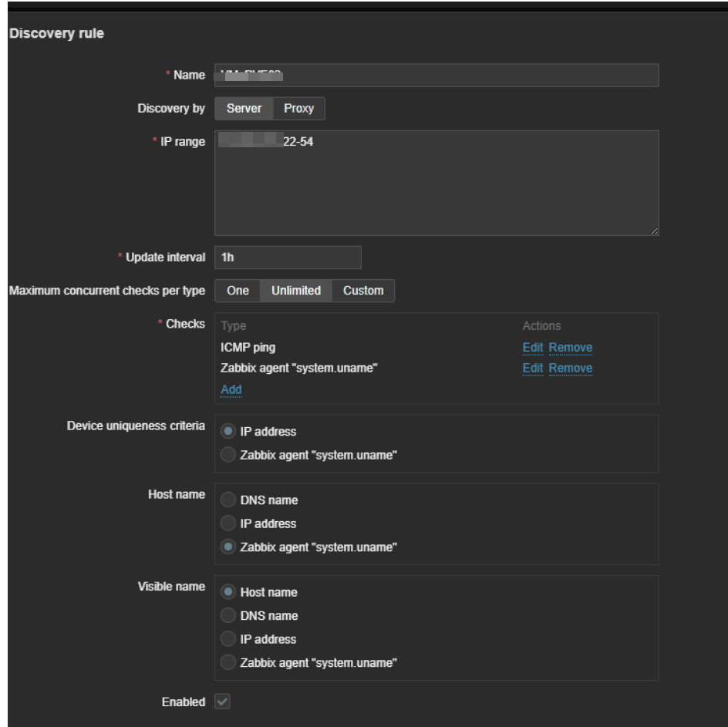Remove the Zabbix agent system.uname check
The height and width of the screenshot is (727, 728).
coord(571,369)
